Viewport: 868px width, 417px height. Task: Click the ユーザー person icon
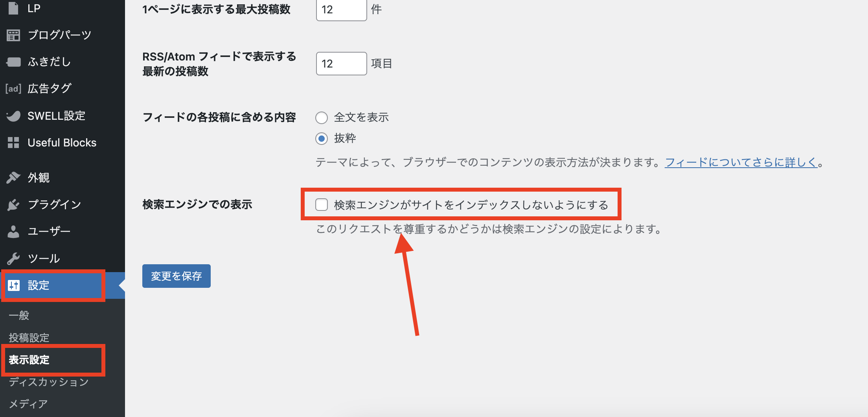tap(13, 231)
